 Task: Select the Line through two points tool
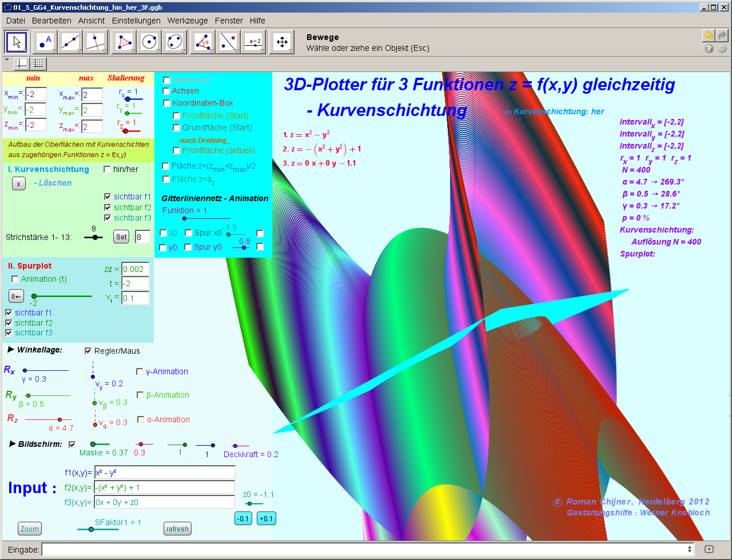click(x=70, y=42)
